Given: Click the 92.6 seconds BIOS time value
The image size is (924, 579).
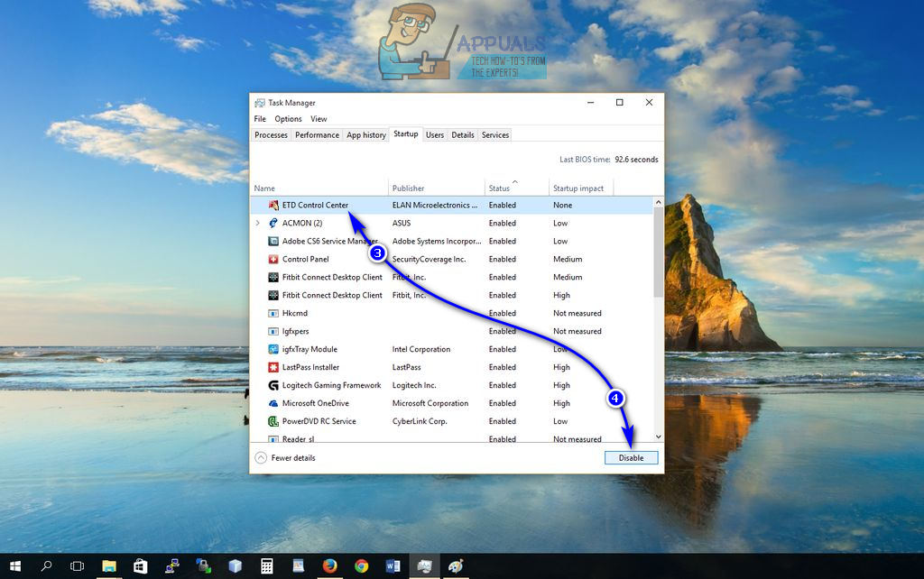Looking at the screenshot, I should (x=636, y=160).
